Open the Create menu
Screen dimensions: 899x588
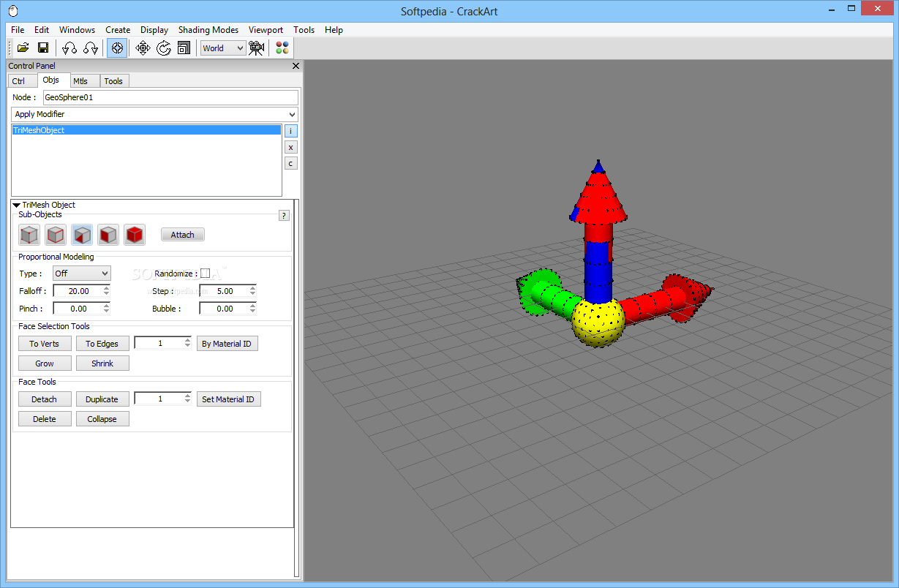(x=118, y=30)
